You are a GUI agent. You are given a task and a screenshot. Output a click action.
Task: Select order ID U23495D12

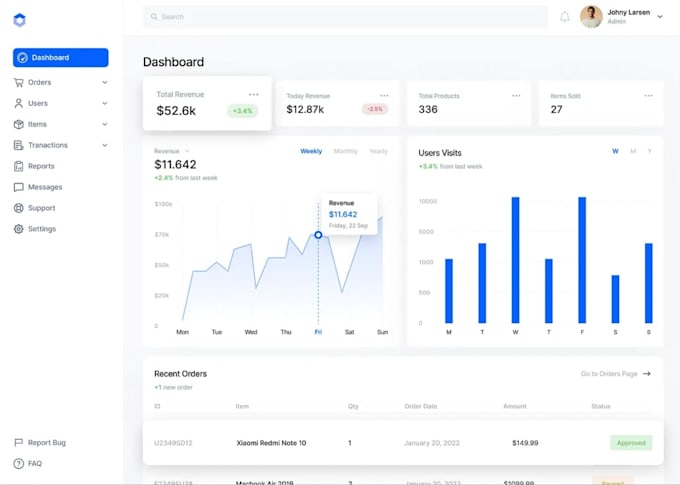[x=173, y=443]
